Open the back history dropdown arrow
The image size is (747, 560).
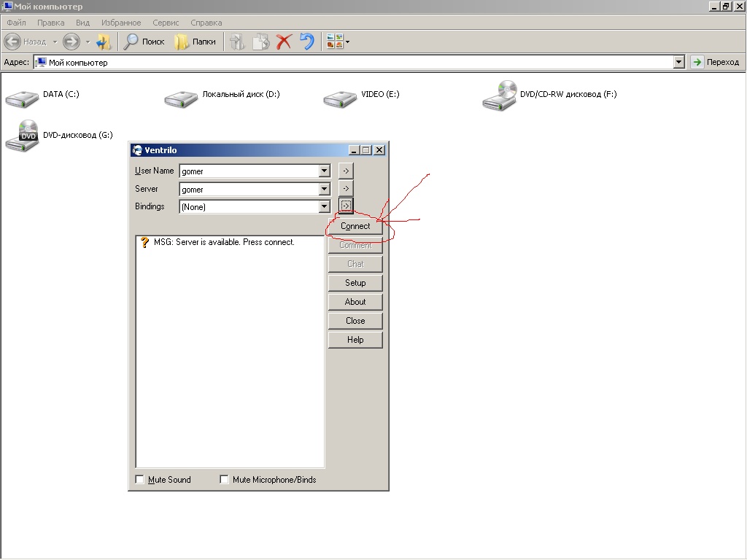click(x=55, y=42)
